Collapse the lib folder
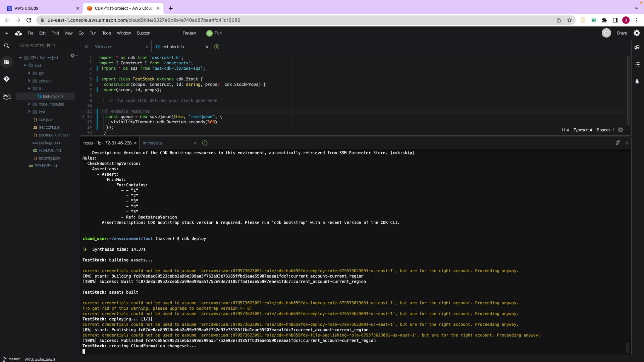The image size is (644, 362). tap(29, 88)
